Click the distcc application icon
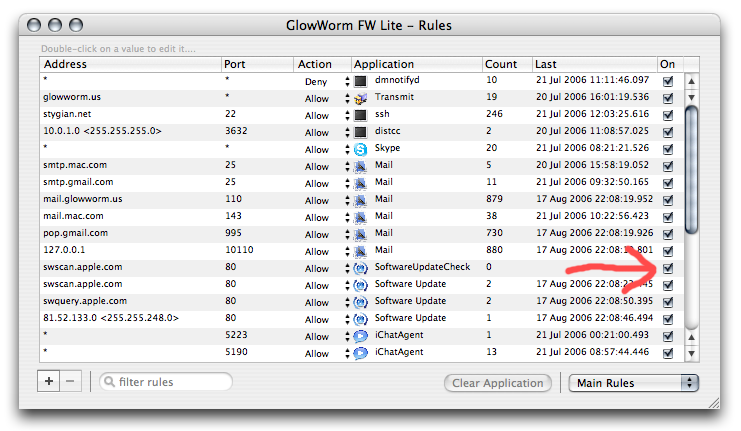 pos(360,132)
